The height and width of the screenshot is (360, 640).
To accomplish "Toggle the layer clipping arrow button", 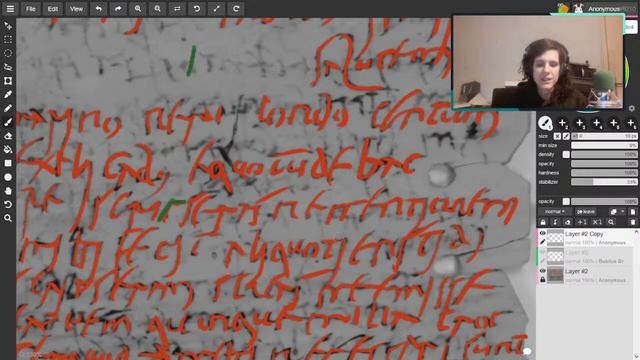I will click(555, 222).
